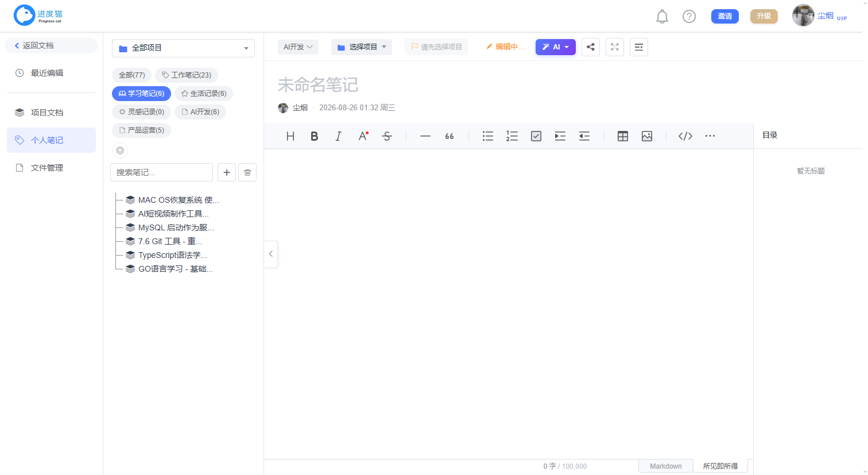Click the 邀请 invite button
The height and width of the screenshot is (475, 868).
click(x=725, y=16)
